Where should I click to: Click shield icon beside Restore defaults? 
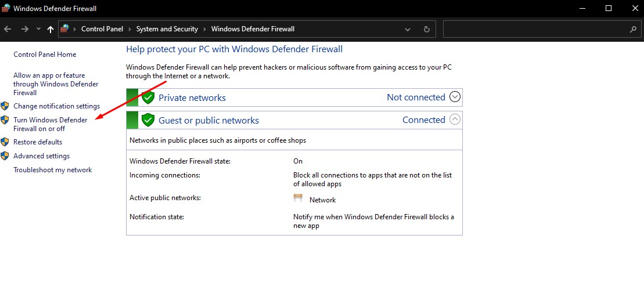5,142
